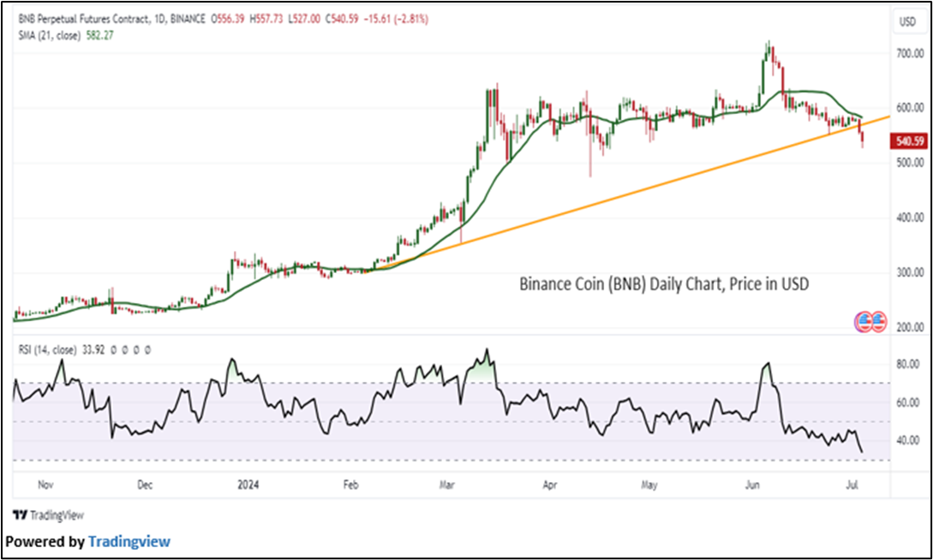Viewport: 933px width, 560px height.
Task: Select the 540.59 current price label
Action: [x=907, y=141]
